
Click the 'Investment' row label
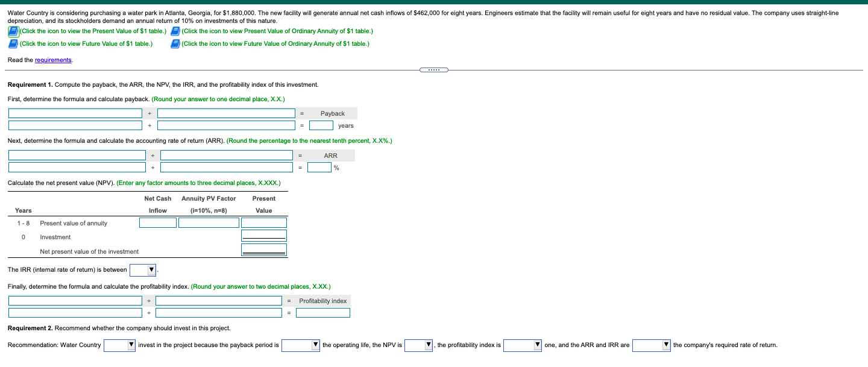pos(55,237)
